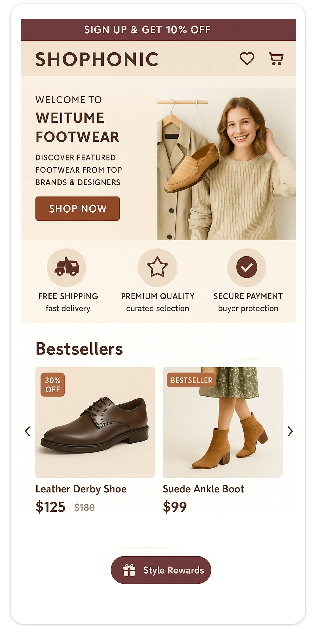Select the Suede Ankle Boot title
Viewport: 317px width, 644px height.
[203, 489]
